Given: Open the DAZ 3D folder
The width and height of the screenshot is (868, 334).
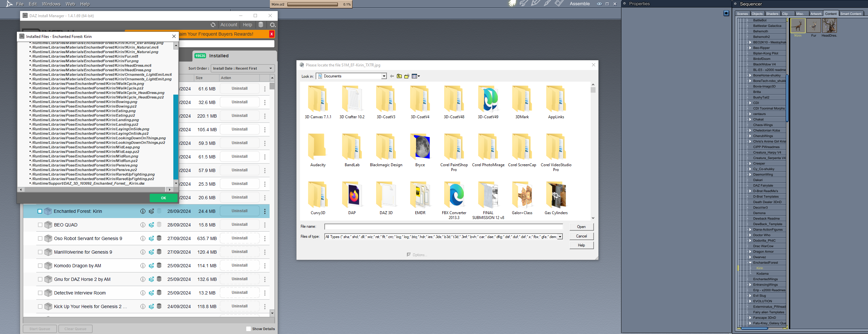Looking at the screenshot, I should click(386, 198).
